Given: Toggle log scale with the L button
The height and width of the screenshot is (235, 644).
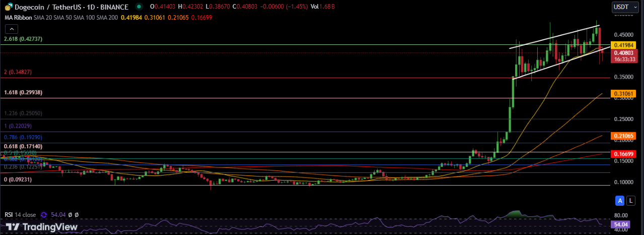Looking at the screenshot, I should tap(630, 201).
